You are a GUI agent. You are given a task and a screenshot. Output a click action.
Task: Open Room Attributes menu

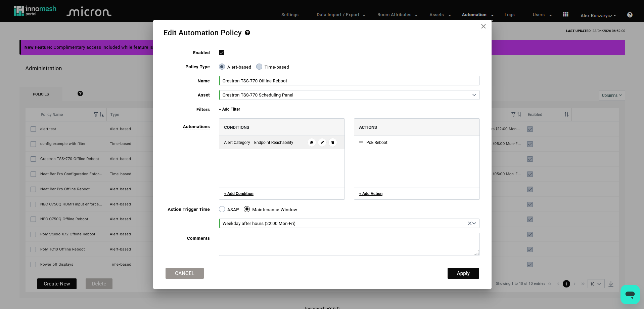pos(397,15)
